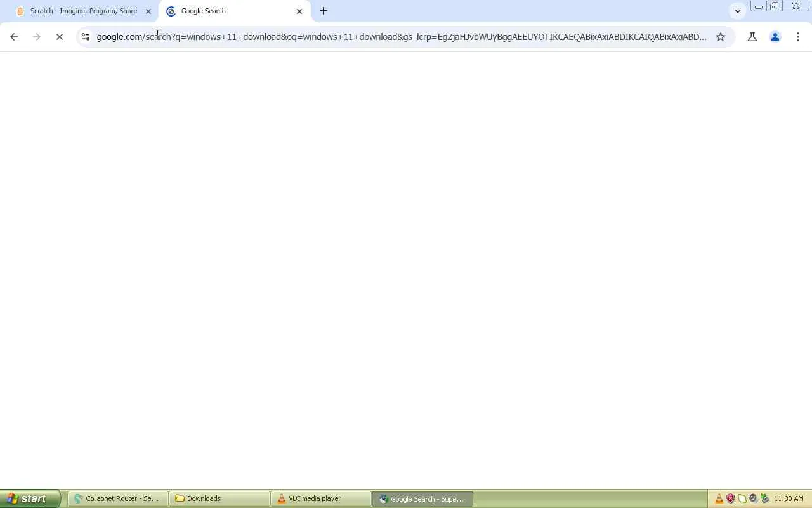Minimize the Chrome window
This screenshot has width=812, height=508.
pyautogui.click(x=758, y=6)
